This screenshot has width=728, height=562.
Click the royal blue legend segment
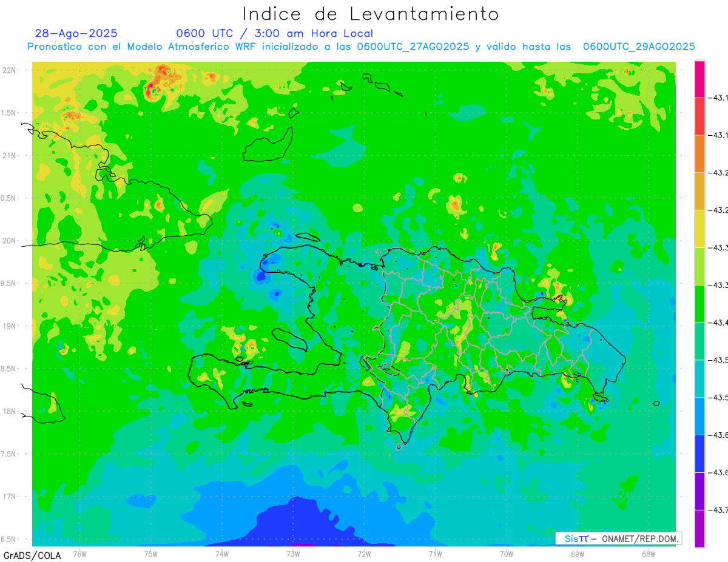pyautogui.click(x=699, y=453)
